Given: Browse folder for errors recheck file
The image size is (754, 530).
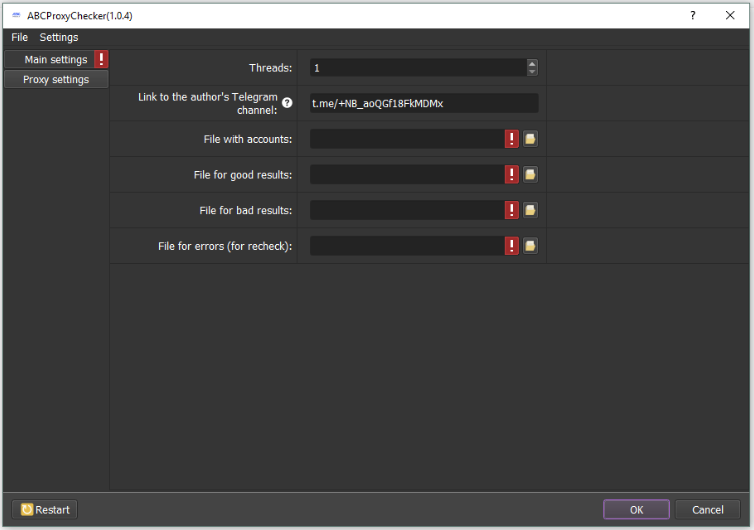Looking at the screenshot, I should [x=530, y=246].
